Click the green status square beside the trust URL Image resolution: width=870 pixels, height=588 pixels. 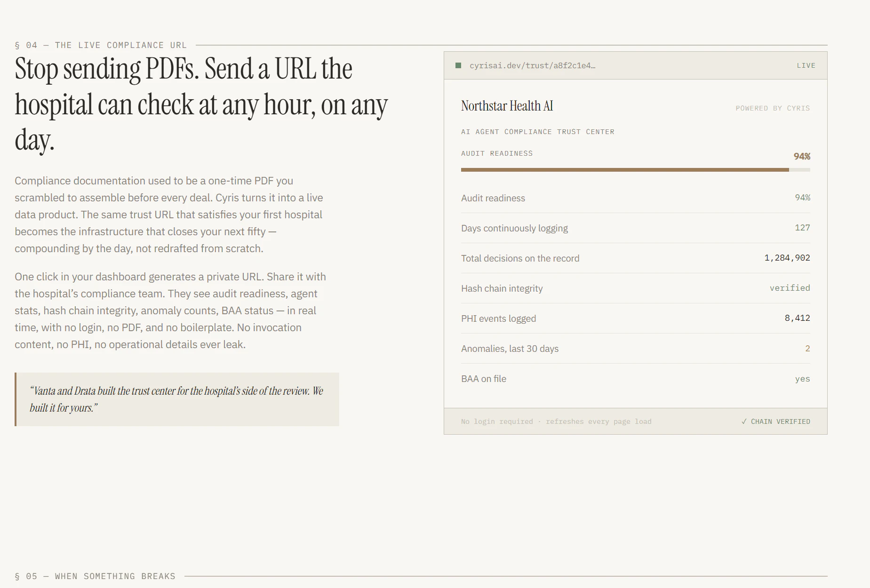[458, 65]
